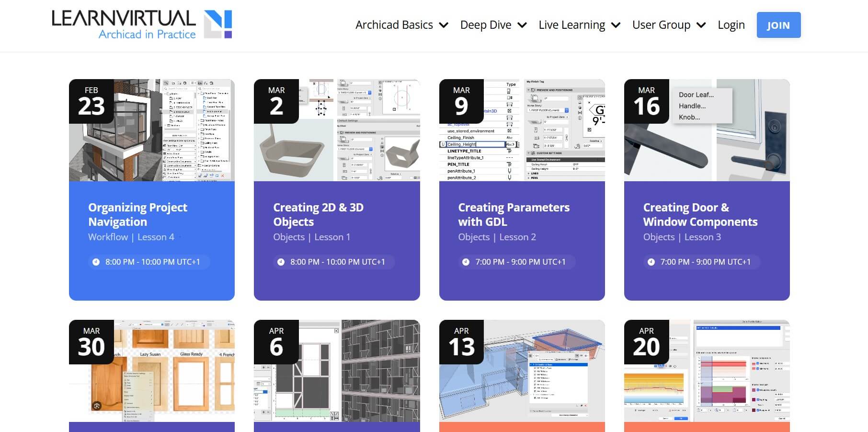The image size is (868, 432).
Task: Click the FEB 23 date badge
Action: click(91, 101)
